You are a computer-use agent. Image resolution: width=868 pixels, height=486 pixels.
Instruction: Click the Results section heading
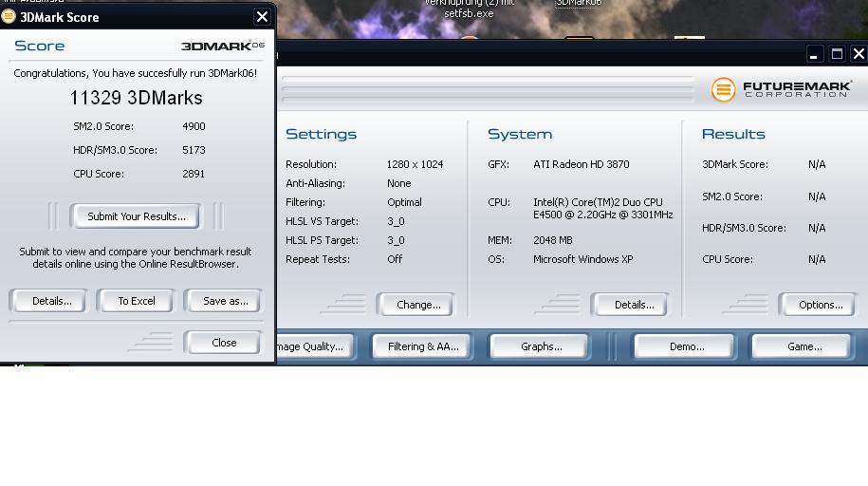click(x=733, y=134)
